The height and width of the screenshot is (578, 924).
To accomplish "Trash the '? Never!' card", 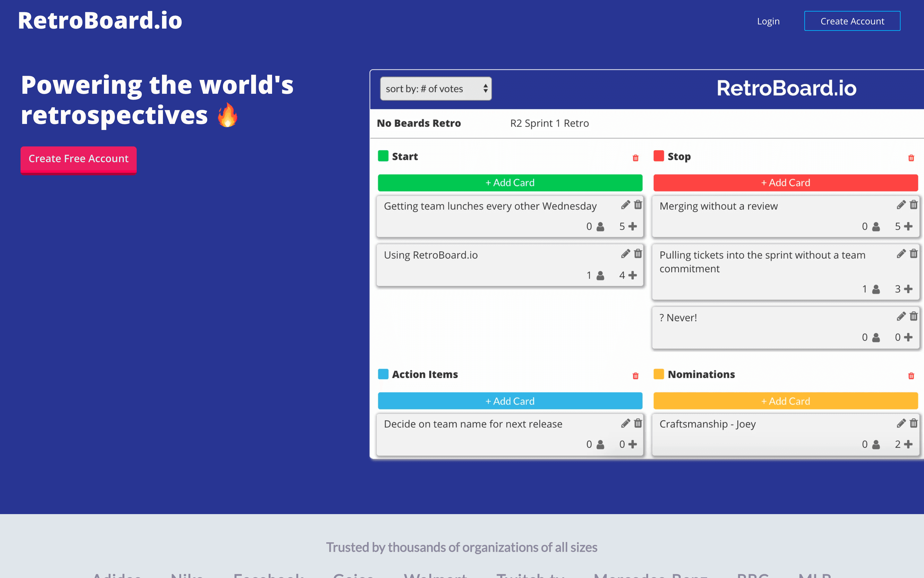I will click(x=914, y=317).
